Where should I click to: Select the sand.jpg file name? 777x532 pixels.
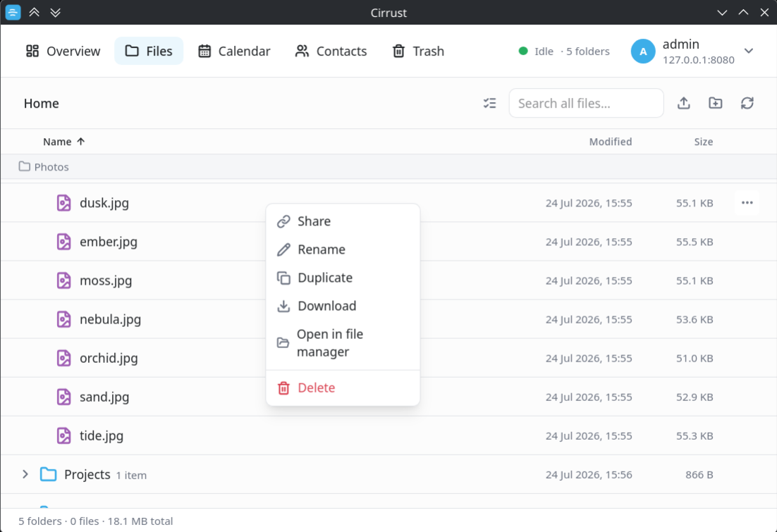tap(104, 397)
